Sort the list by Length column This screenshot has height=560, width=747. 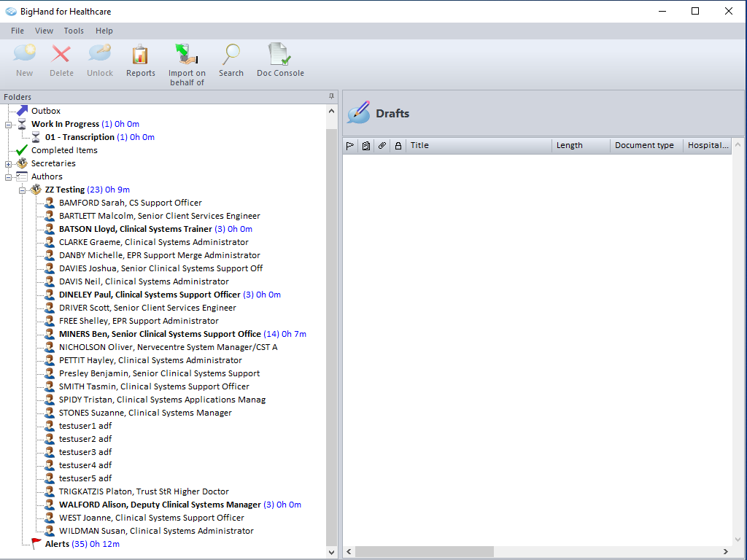[581, 146]
